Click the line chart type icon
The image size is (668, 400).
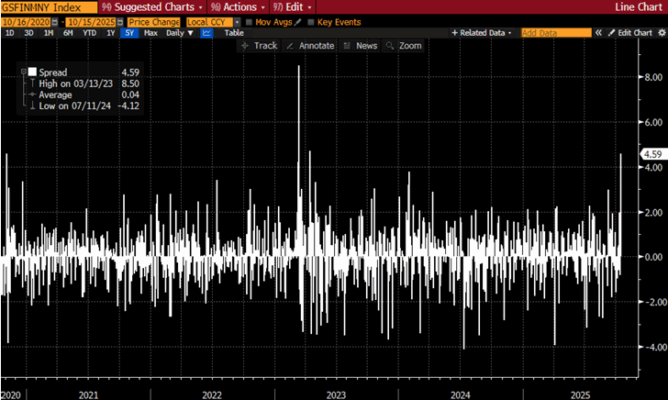[206, 33]
